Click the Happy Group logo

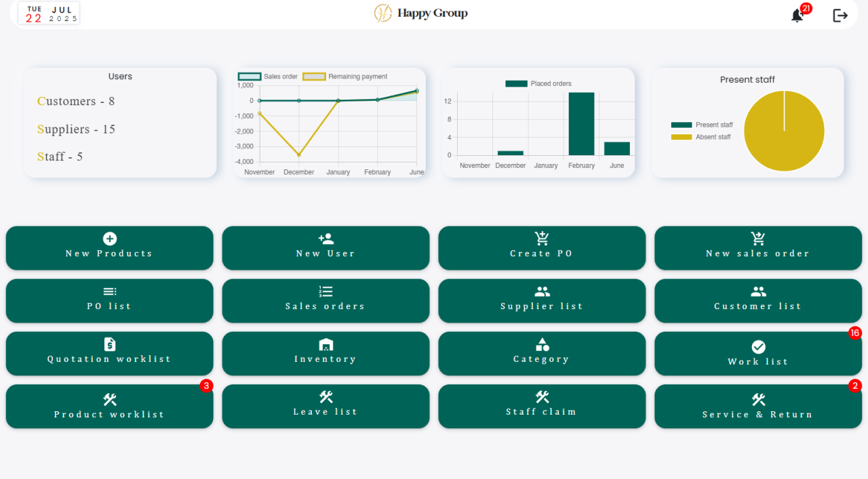(x=420, y=14)
